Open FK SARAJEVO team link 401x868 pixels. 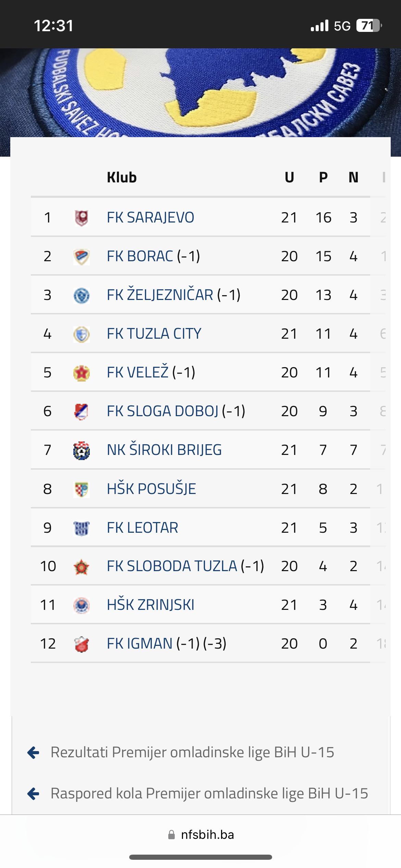click(x=150, y=218)
